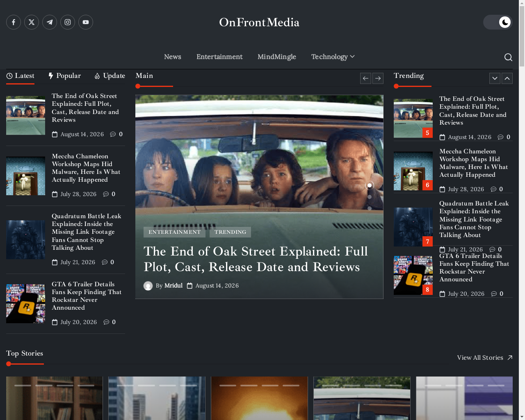525x420 pixels.
Task: Click the ENTERTAINMENT category tag
Action: pyautogui.click(x=174, y=232)
